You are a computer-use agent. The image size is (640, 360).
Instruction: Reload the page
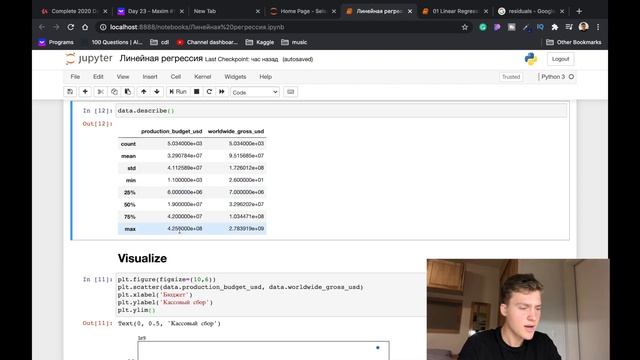pyautogui.click(x=71, y=27)
